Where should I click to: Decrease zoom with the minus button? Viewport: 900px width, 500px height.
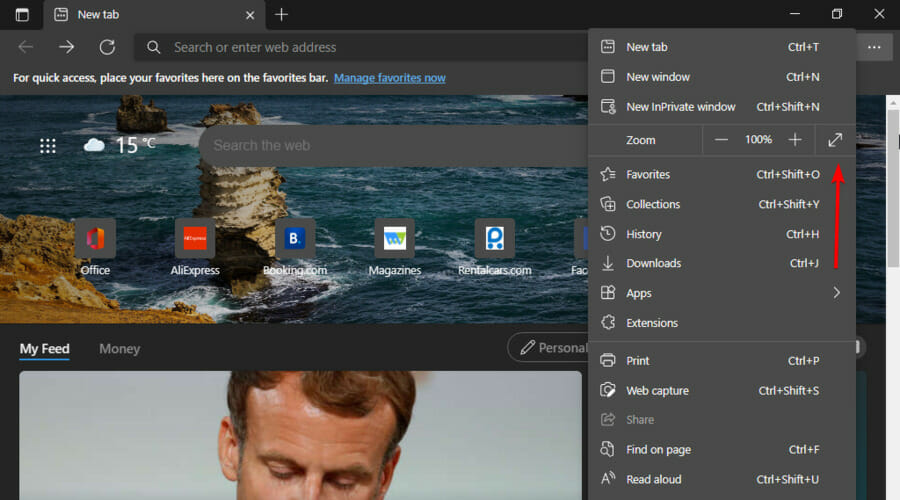[x=721, y=140]
